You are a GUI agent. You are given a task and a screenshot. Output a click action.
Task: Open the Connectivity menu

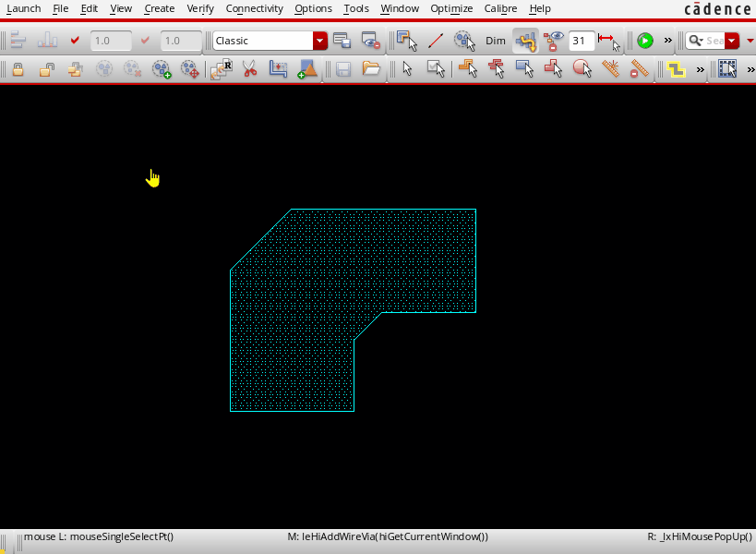point(254,8)
